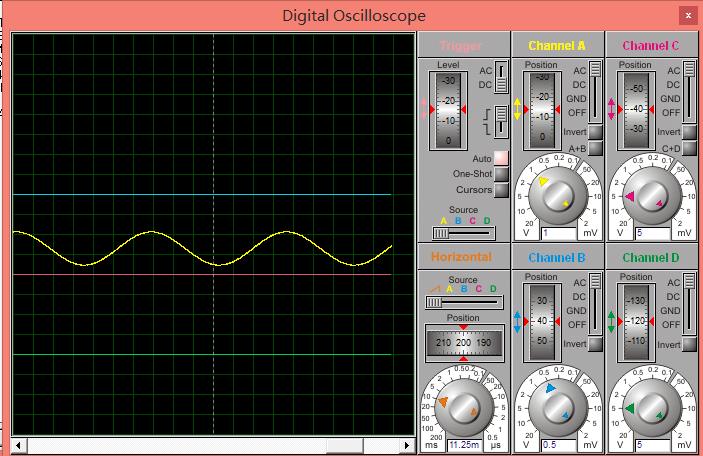Click the Channel A panel title
This screenshot has width=703, height=456.
(557, 46)
